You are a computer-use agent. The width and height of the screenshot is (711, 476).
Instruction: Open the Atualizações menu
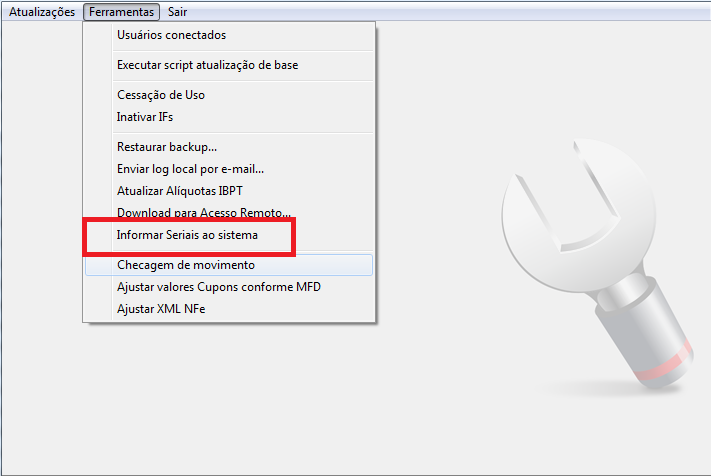pyautogui.click(x=42, y=12)
